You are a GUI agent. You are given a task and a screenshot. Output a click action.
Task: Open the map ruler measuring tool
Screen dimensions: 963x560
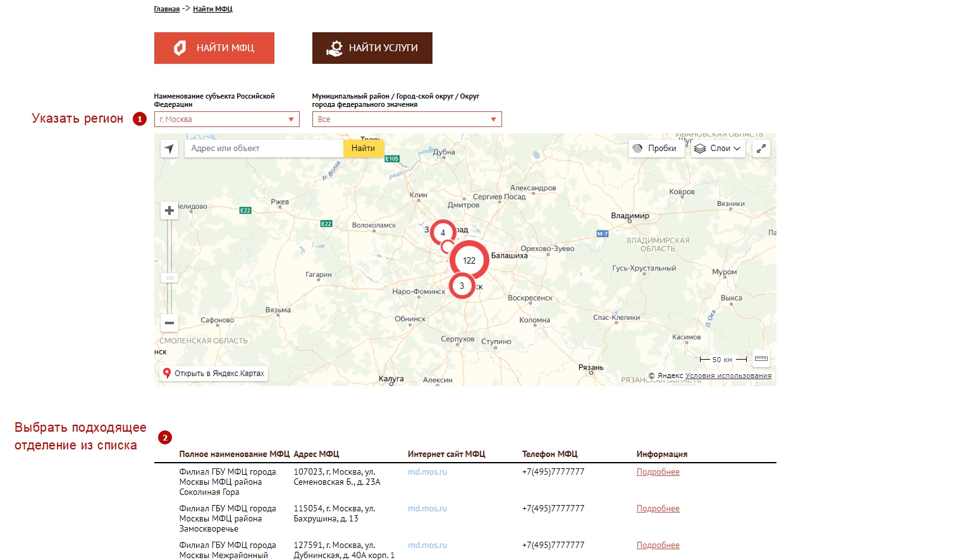click(761, 358)
